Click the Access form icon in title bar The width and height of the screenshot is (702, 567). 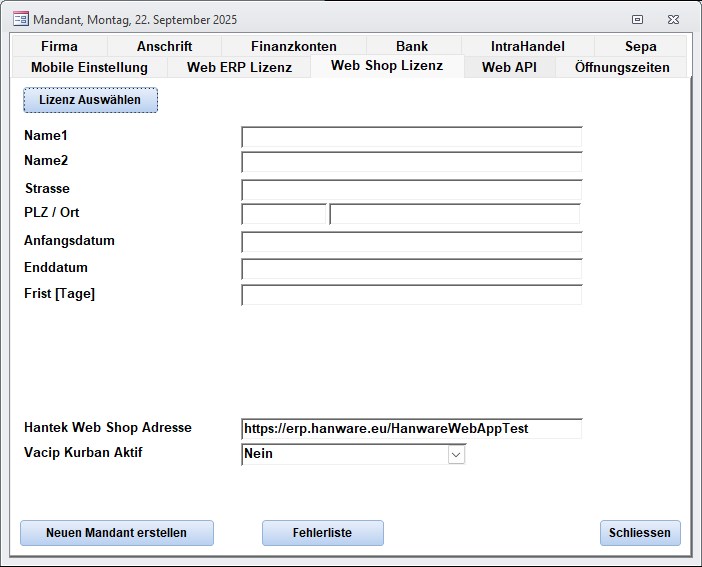click(x=20, y=19)
